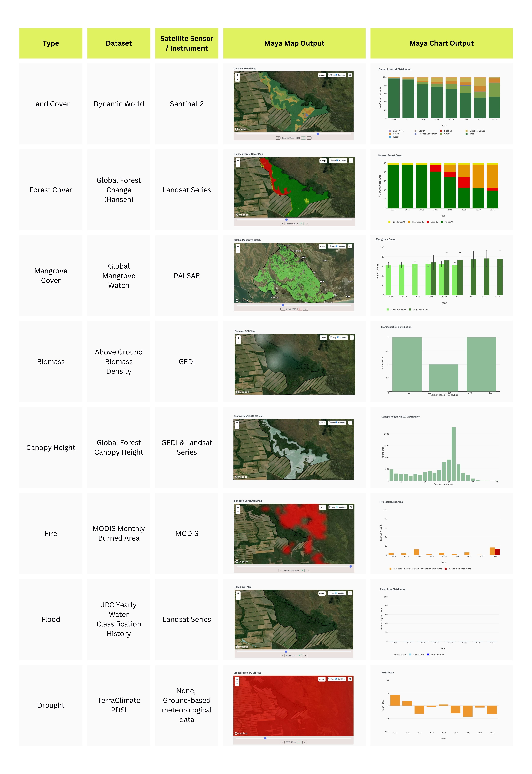Zoom out on the Global Mangrove Watch map

[x=238, y=251]
